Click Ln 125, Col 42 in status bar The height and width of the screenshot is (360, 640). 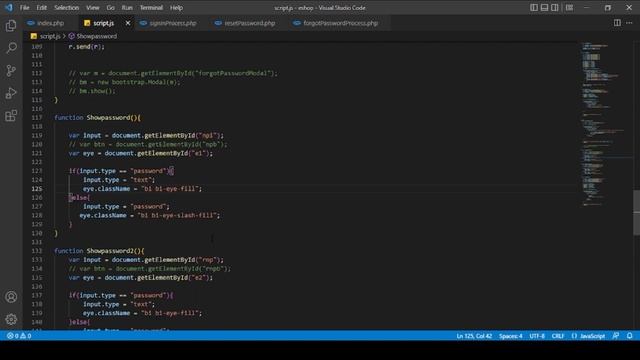pos(474,336)
